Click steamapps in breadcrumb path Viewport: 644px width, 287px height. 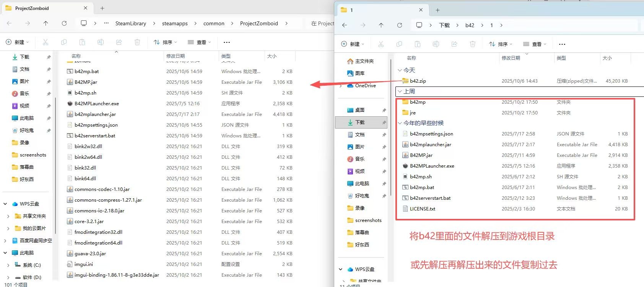[175, 23]
